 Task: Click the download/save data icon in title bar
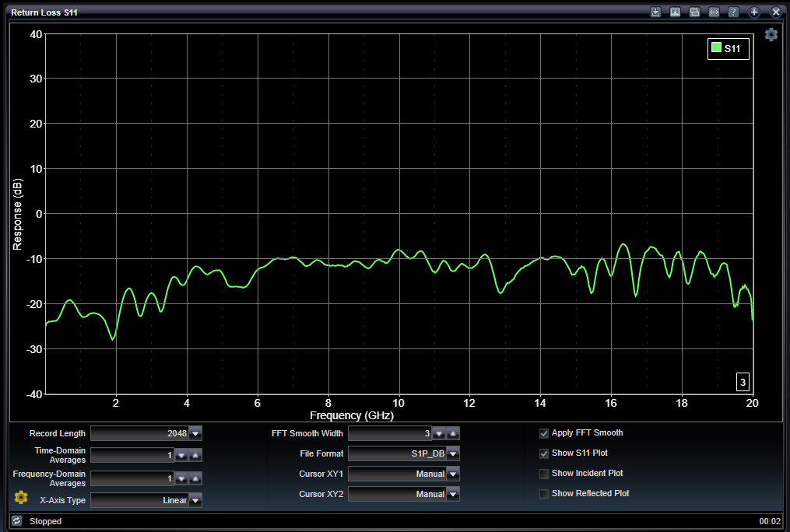656,12
